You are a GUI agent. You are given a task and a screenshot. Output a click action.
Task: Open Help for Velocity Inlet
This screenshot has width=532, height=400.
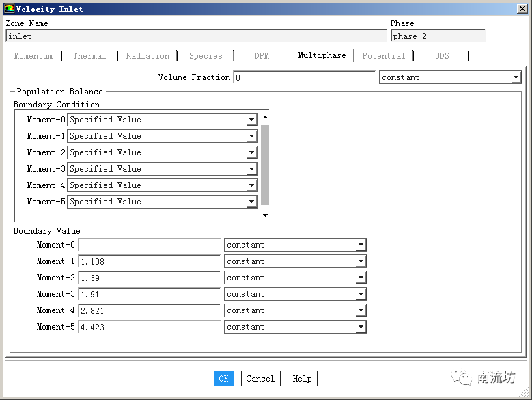point(302,379)
